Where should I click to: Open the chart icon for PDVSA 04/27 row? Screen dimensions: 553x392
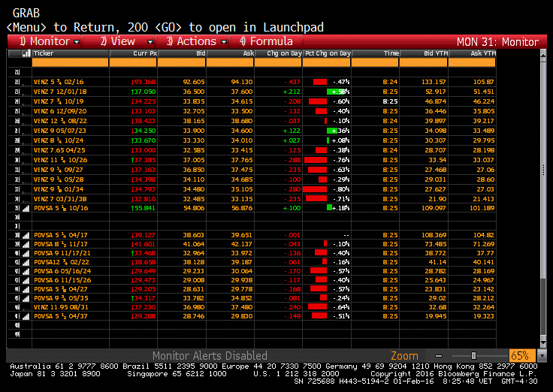26,289
